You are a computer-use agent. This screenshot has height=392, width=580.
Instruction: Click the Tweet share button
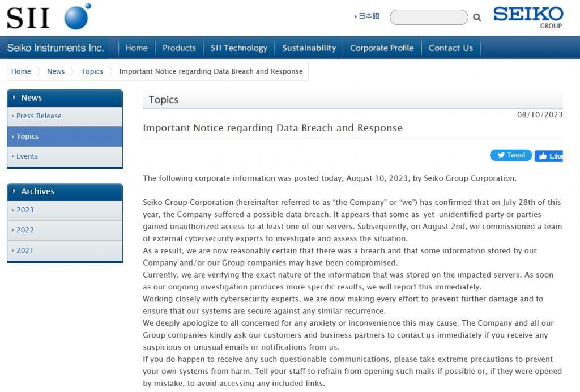[511, 155]
